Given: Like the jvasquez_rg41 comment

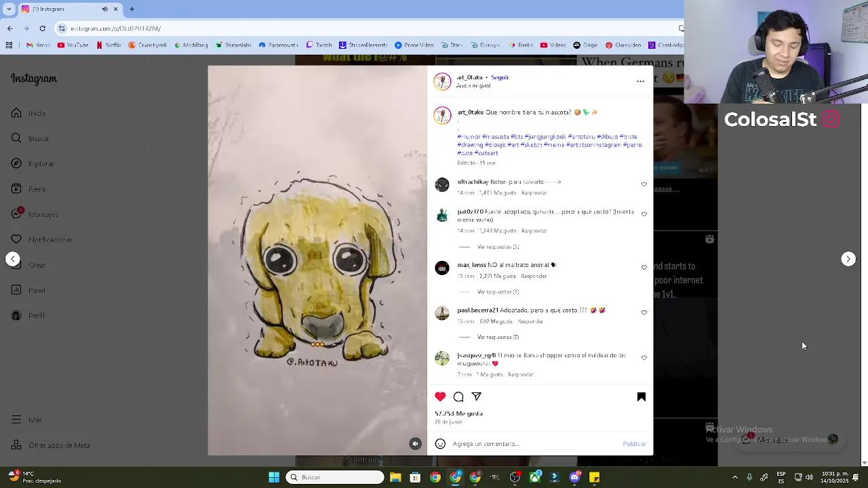Looking at the screenshot, I should click(644, 357).
